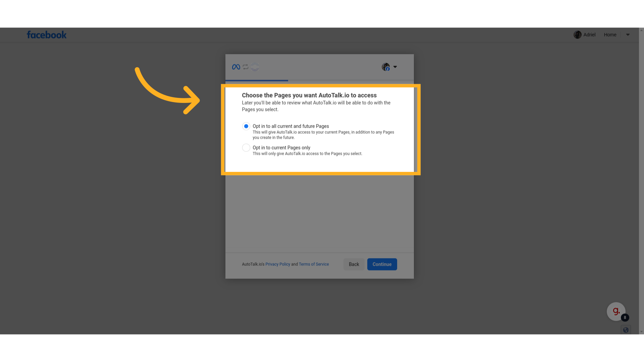The height and width of the screenshot is (362, 644).
Task: Open the Terms of Service link
Action: coord(314,264)
